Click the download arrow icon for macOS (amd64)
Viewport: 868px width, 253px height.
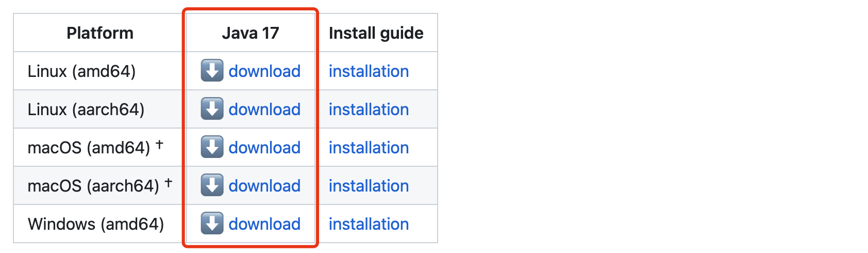pos(212,147)
